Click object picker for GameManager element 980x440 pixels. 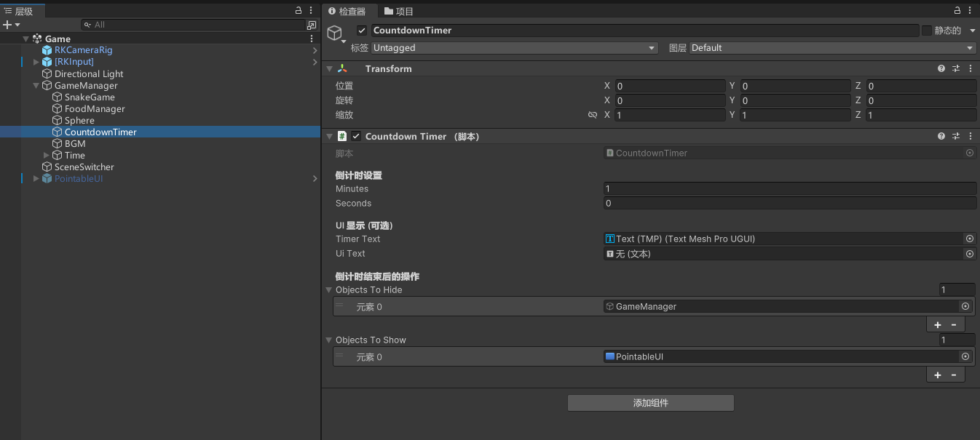pyautogui.click(x=965, y=306)
